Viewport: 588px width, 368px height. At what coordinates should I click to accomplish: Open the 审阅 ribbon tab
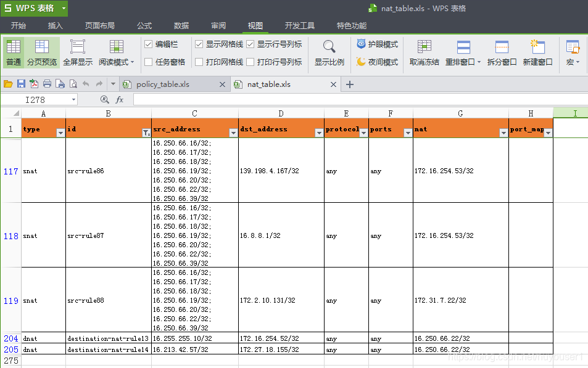(218, 25)
